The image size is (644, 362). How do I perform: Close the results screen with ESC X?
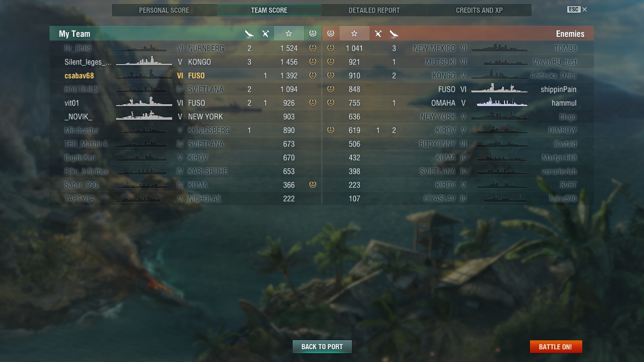[x=577, y=9]
